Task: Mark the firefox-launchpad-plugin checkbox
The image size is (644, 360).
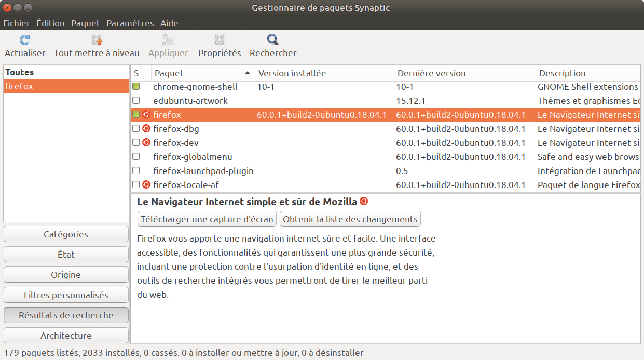Action: click(136, 170)
